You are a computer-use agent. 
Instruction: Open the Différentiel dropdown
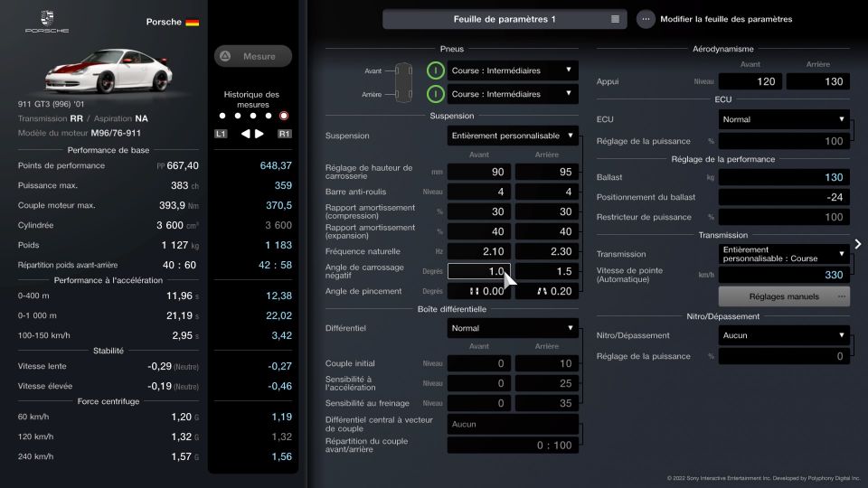tap(513, 328)
